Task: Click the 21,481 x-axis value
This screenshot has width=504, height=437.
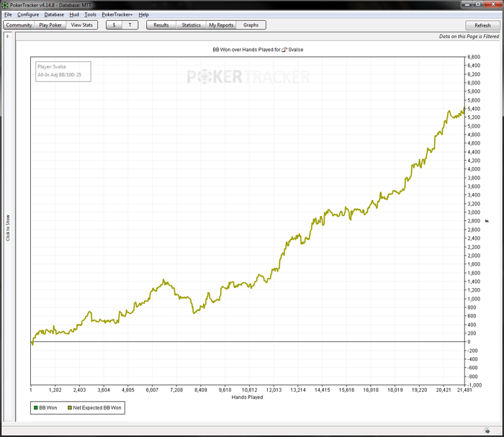Action: pos(464,390)
